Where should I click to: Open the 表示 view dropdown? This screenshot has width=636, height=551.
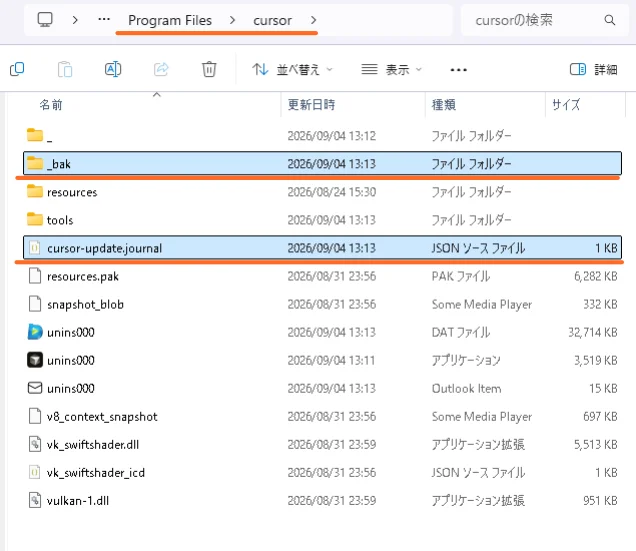(x=391, y=70)
